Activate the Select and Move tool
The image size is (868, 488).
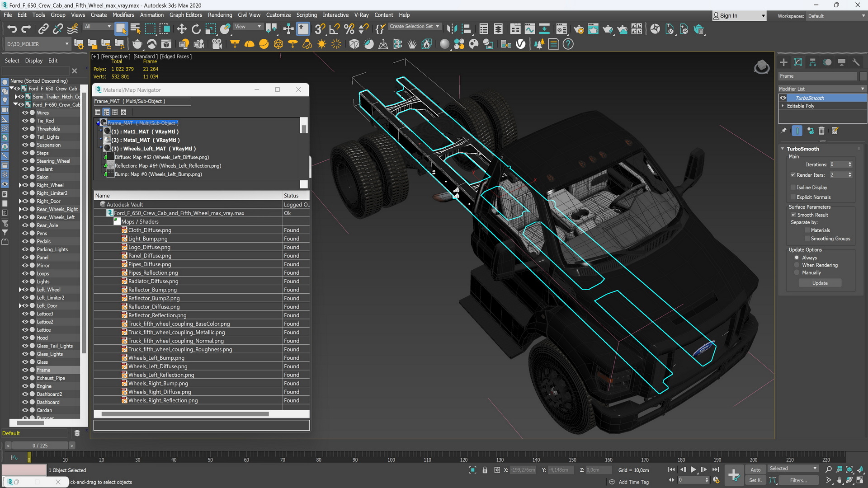(181, 29)
